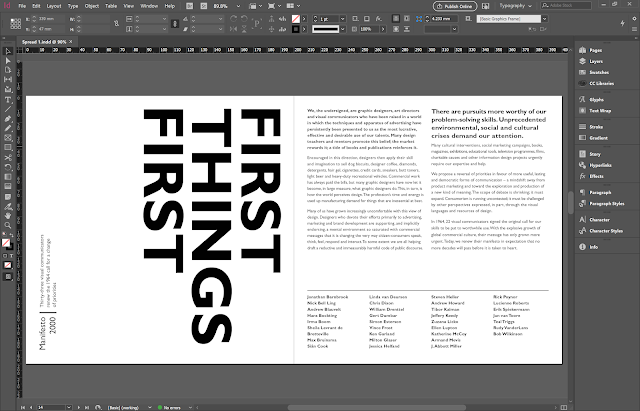Toggle the GPU performance lightning icon
This screenshot has width=640, height=411.
622,23
